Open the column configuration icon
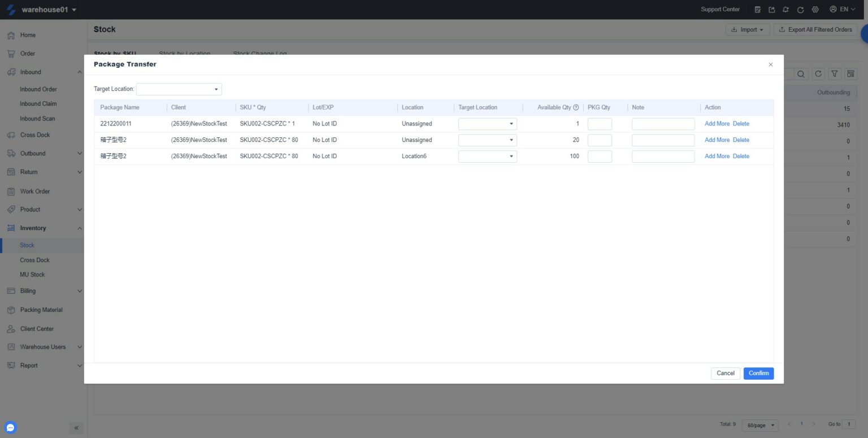 pyautogui.click(x=851, y=73)
